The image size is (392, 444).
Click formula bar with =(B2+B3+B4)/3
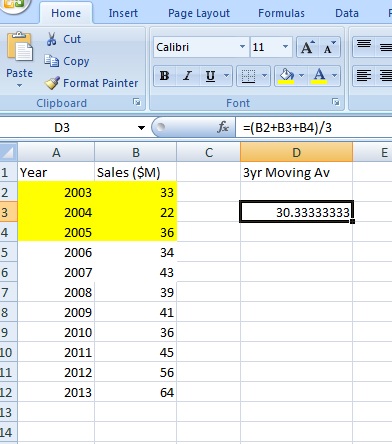(x=313, y=127)
